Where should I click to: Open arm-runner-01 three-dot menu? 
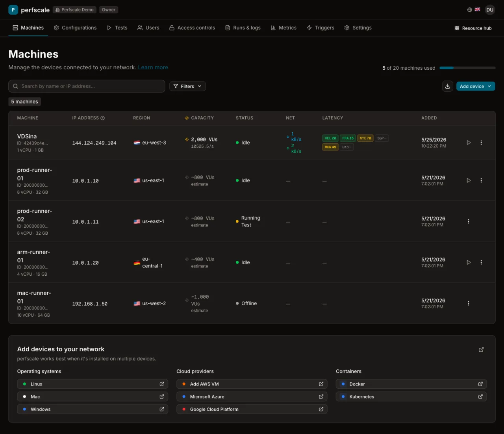[481, 262]
